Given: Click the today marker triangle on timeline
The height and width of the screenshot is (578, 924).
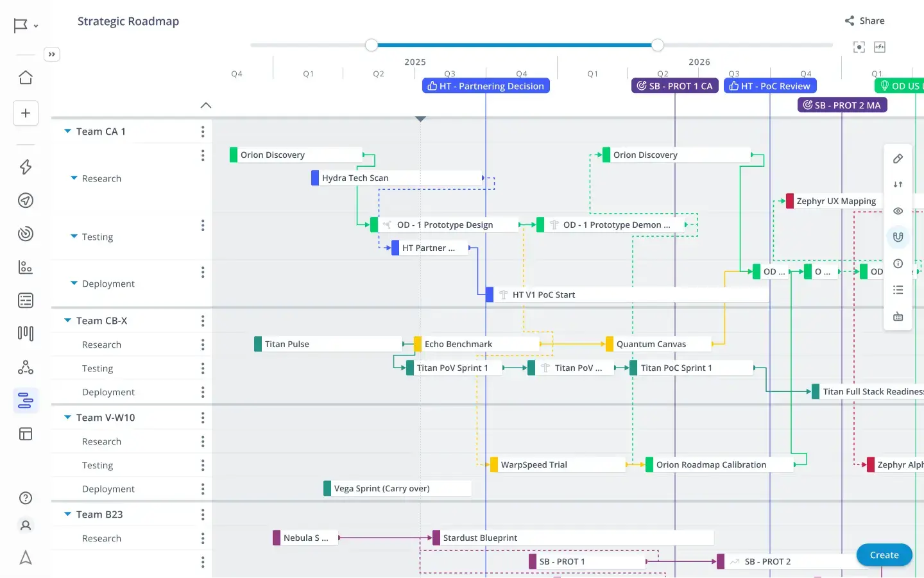Looking at the screenshot, I should [x=420, y=119].
